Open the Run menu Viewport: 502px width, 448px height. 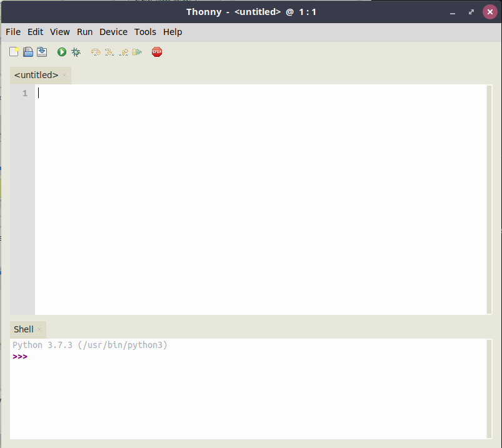pyautogui.click(x=84, y=32)
